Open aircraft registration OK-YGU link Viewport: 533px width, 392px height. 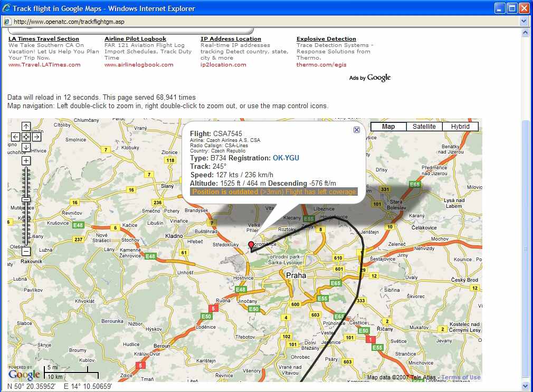[x=286, y=158]
